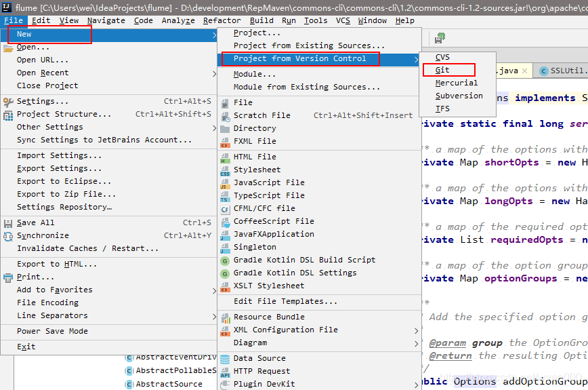Image resolution: width=588 pixels, height=390 pixels.
Task: Click the CoffeeScript File icon
Action: tap(225, 222)
